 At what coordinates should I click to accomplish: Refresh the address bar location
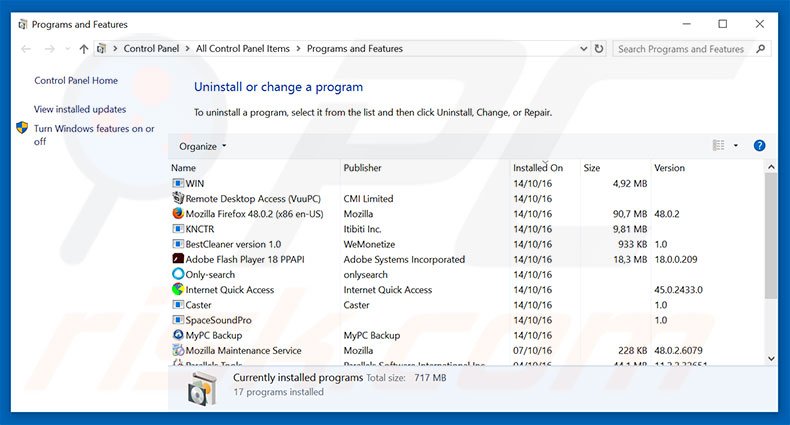click(599, 49)
